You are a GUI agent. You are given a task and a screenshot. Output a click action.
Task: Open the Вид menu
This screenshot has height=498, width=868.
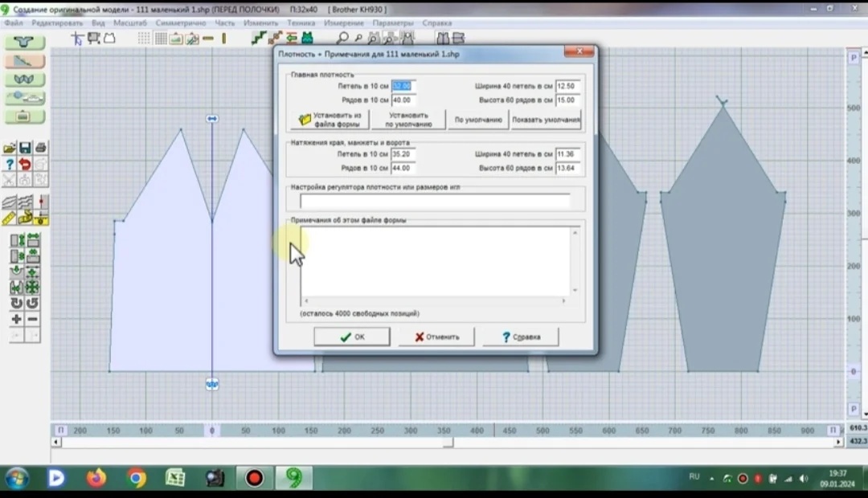[x=98, y=23]
